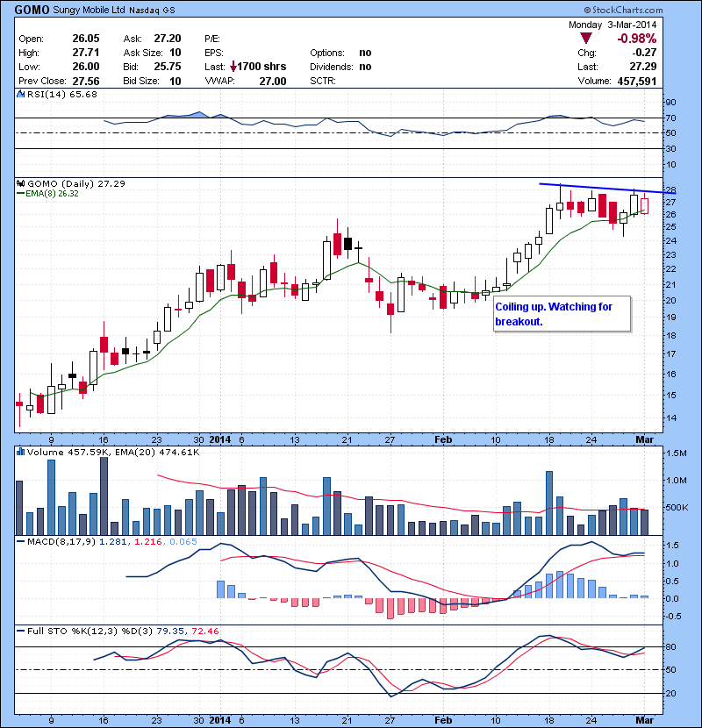Click the 1.5M volume axis label
Screen dimensions: 702x728
[x=676, y=453]
